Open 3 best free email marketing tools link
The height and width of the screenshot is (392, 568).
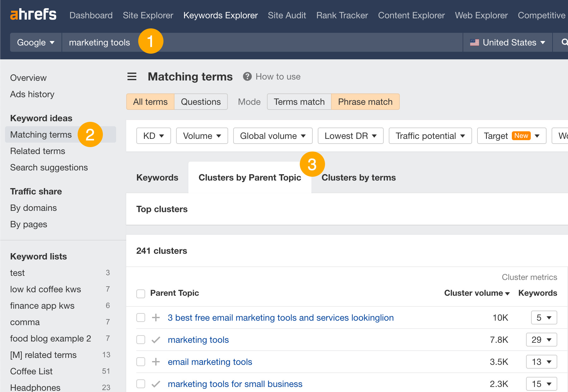281,318
